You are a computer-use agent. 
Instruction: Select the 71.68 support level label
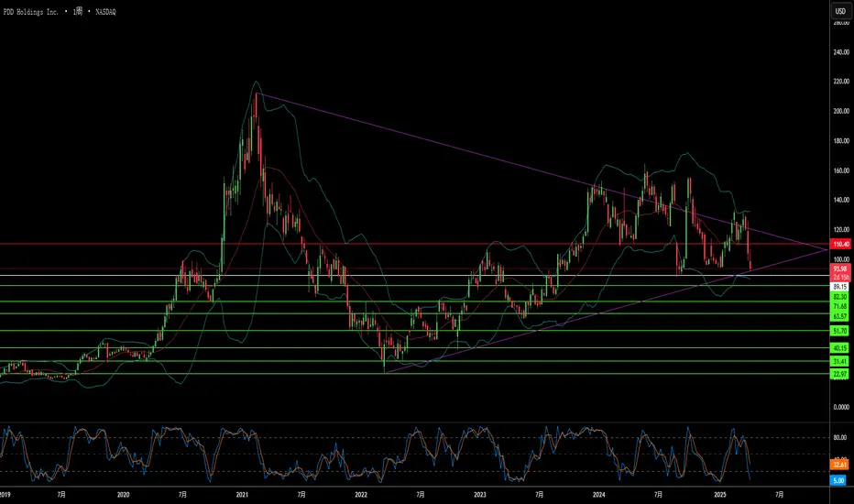(x=839, y=306)
